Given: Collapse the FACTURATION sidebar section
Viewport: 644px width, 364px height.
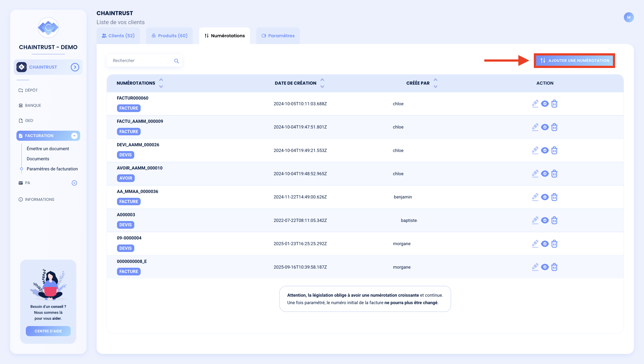Looking at the screenshot, I should (74, 136).
